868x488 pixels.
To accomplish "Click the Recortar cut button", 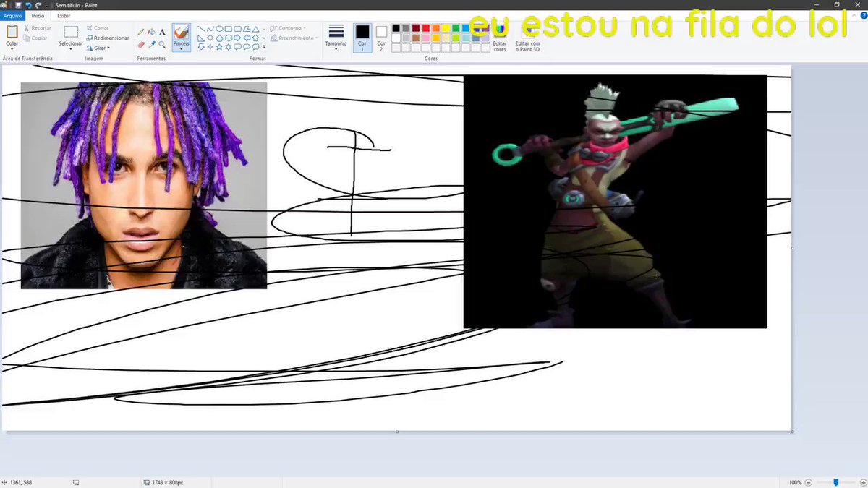I will [x=37, y=28].
